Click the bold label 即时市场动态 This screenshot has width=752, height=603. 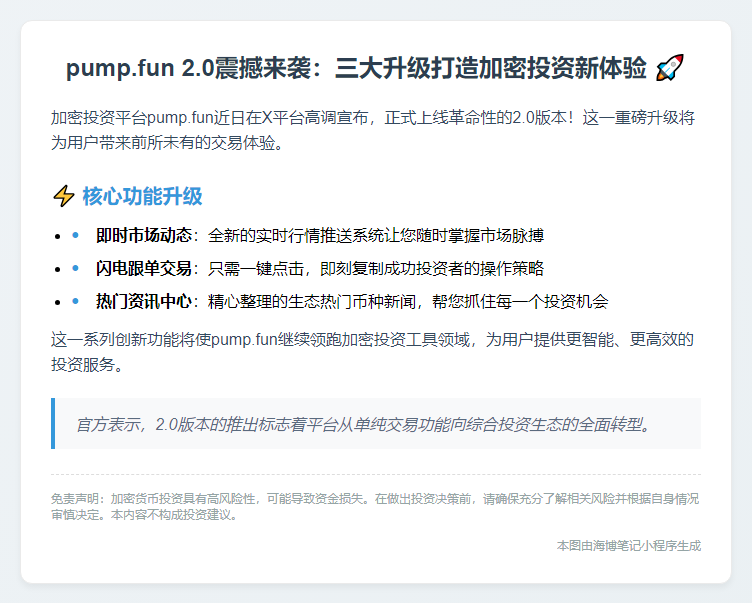[144, 236]
